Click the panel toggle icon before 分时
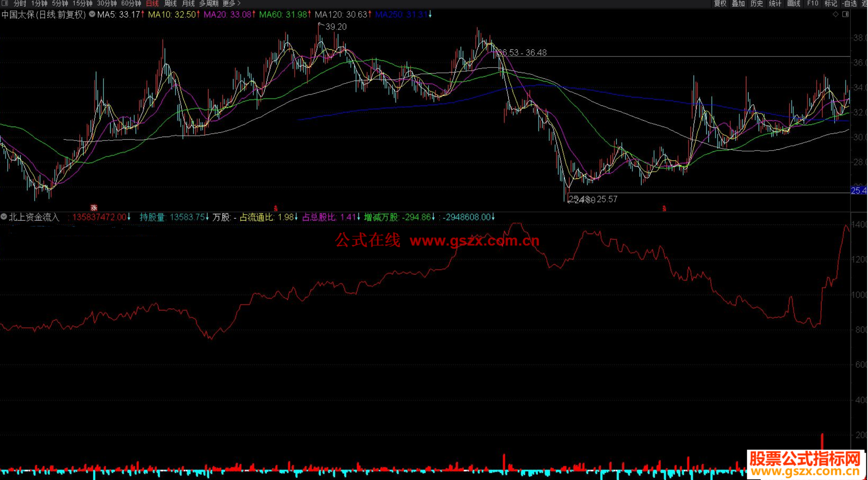The height and width of the screenshot is (480, 868). [5, 3]
